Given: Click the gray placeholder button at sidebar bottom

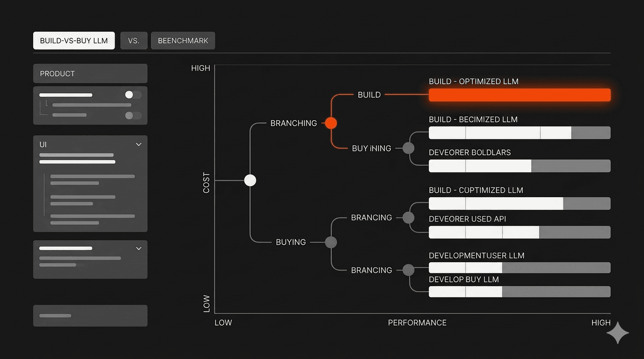Looking at the screenshot, I should [x=90, y=316].
